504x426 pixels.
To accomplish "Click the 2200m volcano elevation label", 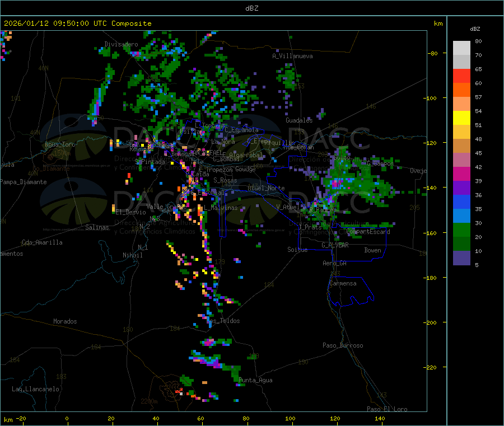I will point(149,401).
